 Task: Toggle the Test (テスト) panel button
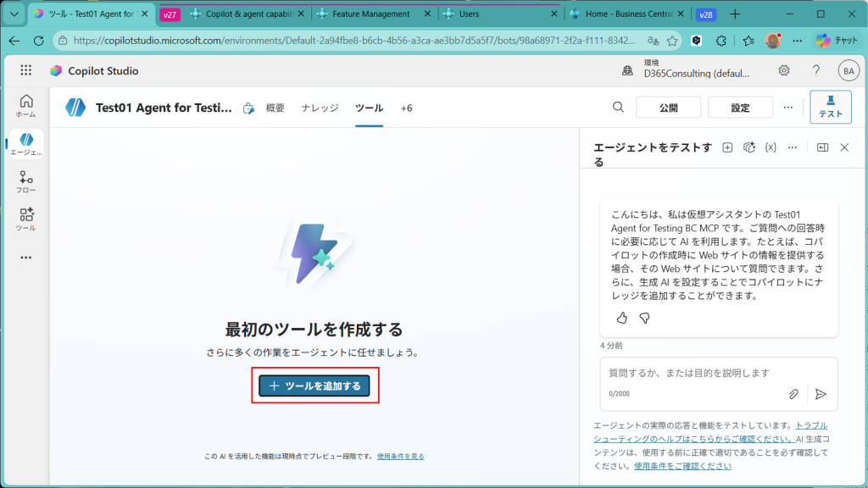[x=830, y=107]
